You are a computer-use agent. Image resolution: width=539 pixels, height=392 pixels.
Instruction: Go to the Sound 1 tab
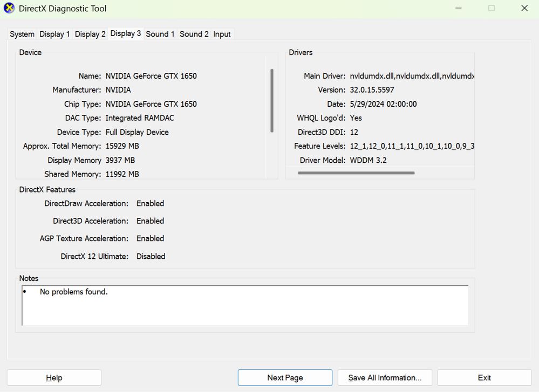(160, 34)
